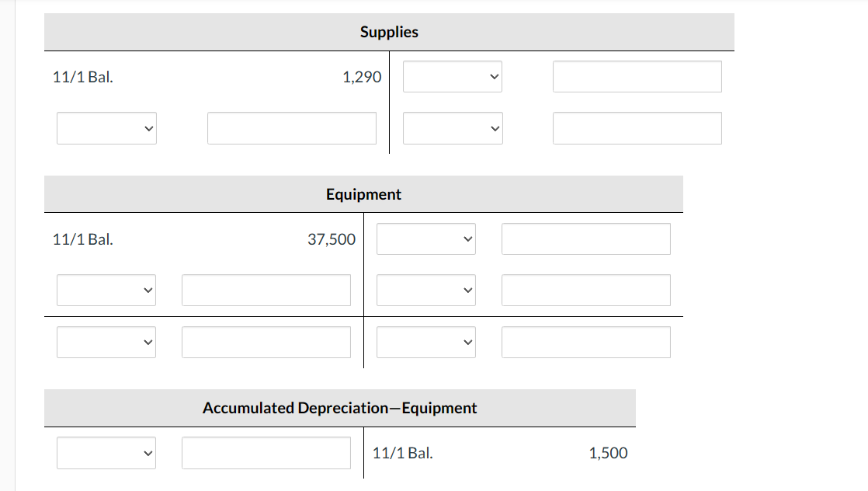Click second-row debit amount field in Equipment
Image resolution: width=868 pixels, height=491 pixels.
pyautogui.click(x=266, y=290)
